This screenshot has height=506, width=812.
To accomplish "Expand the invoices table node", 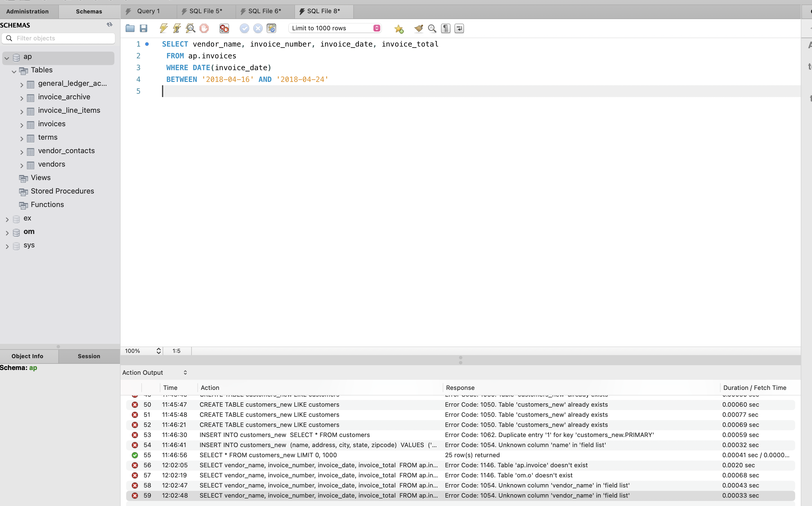I will point(22,125).
